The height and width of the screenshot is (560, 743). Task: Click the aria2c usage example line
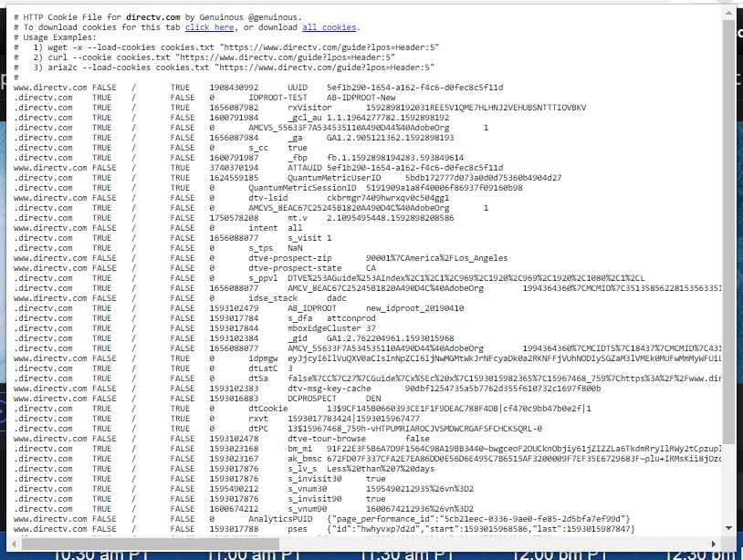pyautogui.click(x=225, y=67)
